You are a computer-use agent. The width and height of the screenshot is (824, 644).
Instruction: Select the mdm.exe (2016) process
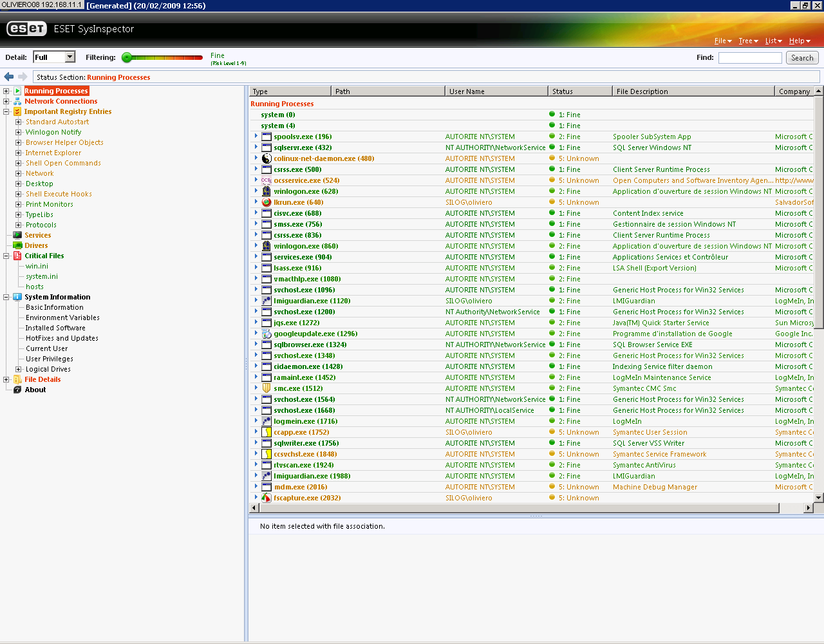301,487
